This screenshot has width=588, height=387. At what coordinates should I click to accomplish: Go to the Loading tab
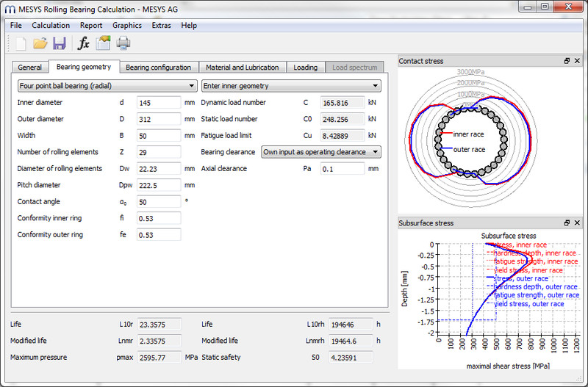coord(305,68)
